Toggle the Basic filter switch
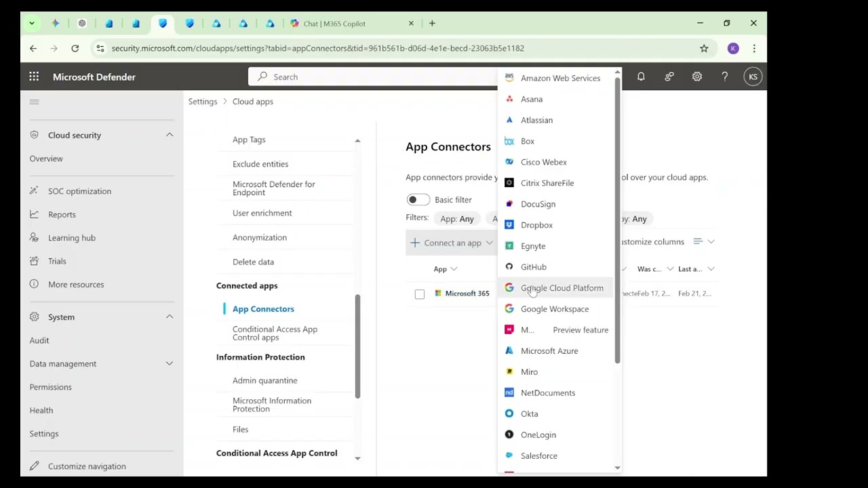 coord(418,199)
